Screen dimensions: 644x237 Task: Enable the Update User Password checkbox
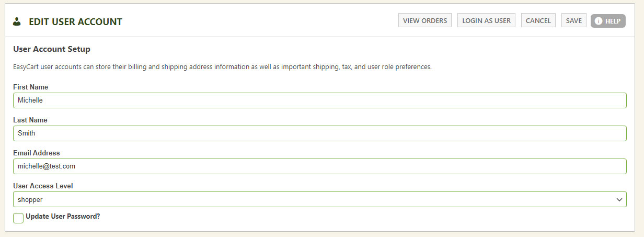pos(18,218)
